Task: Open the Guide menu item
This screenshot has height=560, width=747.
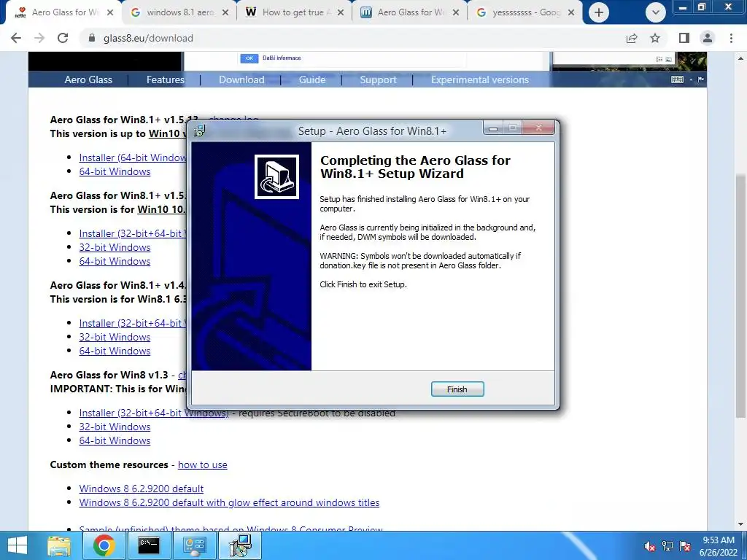Action: (312, 79)
